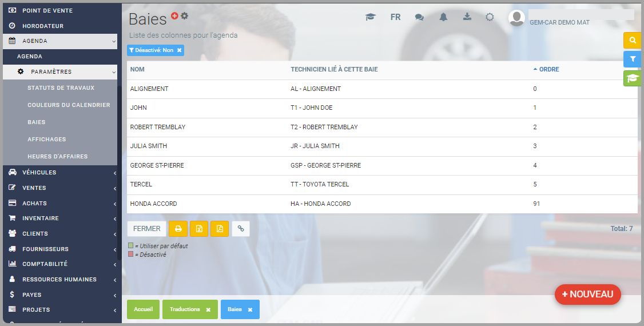Click the Fermer button

pyautogui.click(x=146, y=229)
